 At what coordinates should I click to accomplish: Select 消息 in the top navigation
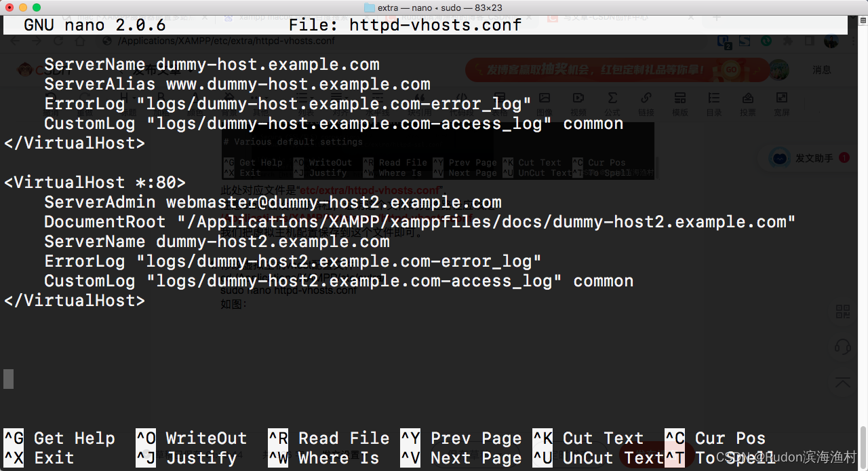821,69
